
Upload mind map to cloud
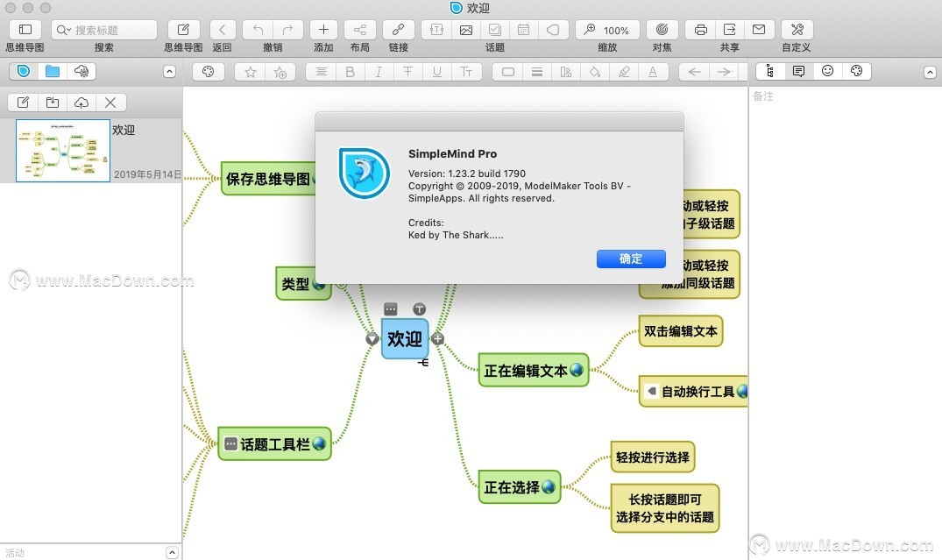click(81, 103)
